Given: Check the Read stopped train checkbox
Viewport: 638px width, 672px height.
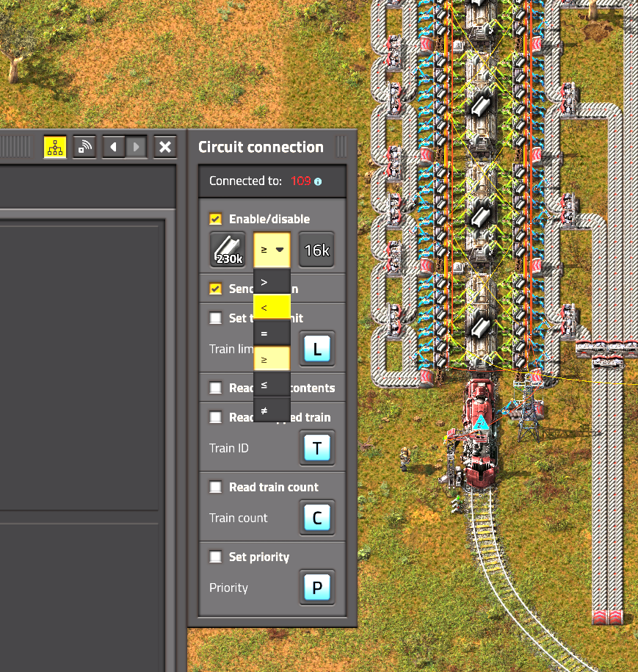Looking at the screenshot, I should pos(216,417).
